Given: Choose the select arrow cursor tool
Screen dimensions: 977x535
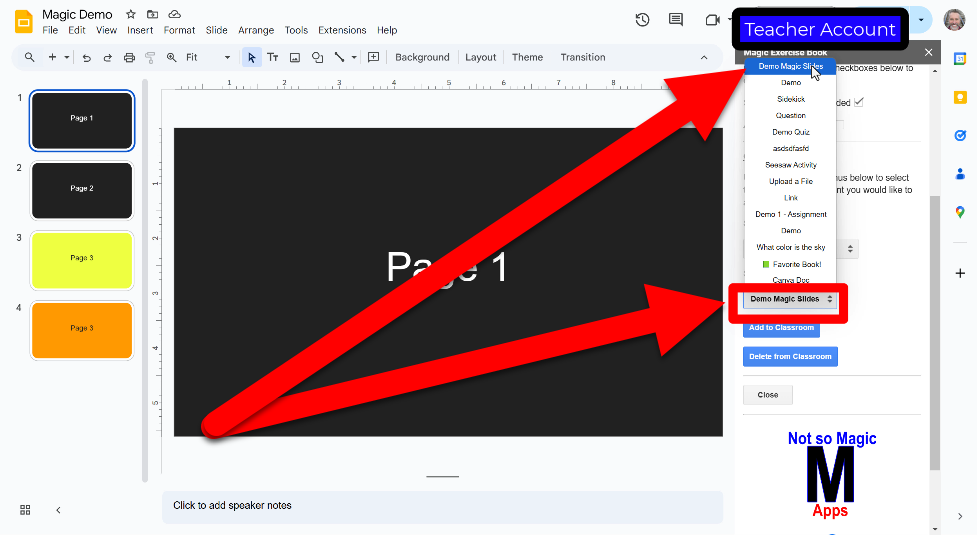Looking at the screenshot, I should tap(251, 57).
